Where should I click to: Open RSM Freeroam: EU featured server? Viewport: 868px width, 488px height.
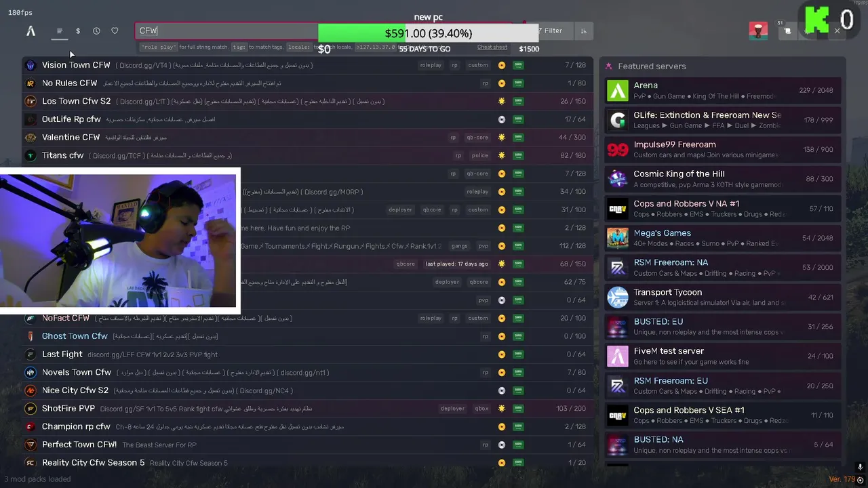[x=723, y=386]
